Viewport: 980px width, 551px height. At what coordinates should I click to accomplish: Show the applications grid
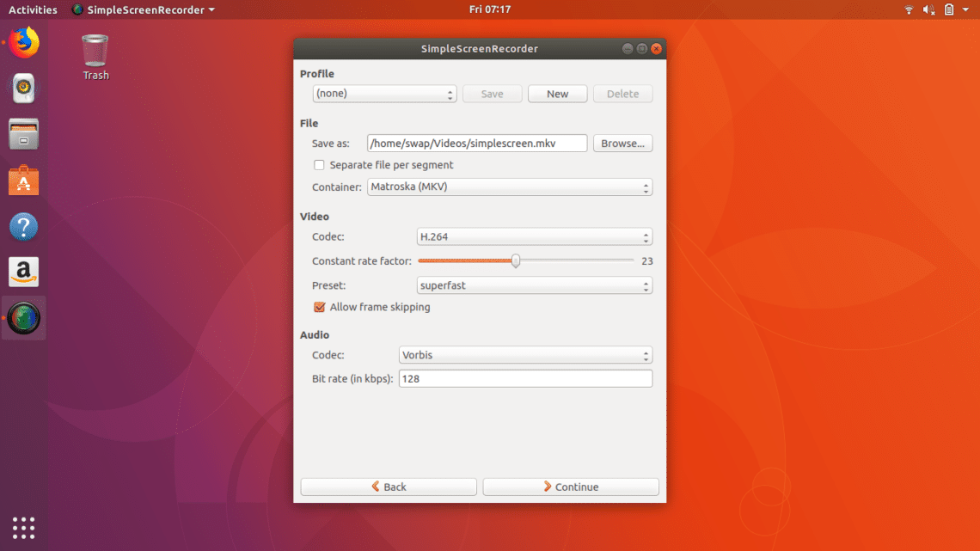click(24, 528)
